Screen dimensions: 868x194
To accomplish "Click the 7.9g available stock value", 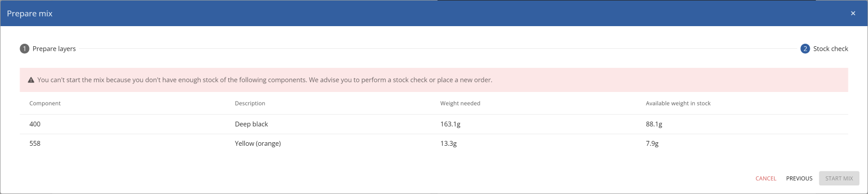I will click(652, 144).
